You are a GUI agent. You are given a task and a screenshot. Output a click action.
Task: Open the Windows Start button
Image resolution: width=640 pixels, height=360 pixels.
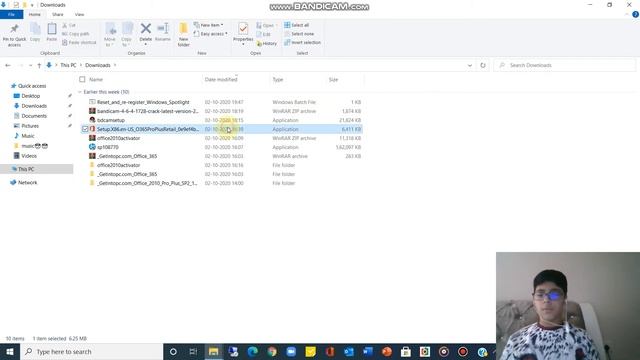(x=10, y=351)
